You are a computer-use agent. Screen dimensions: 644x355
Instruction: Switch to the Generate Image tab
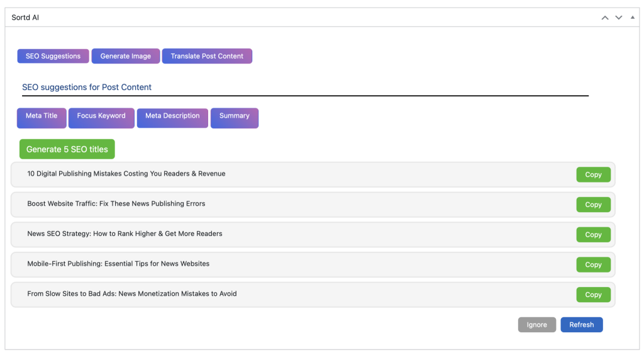tap(126, 56)
